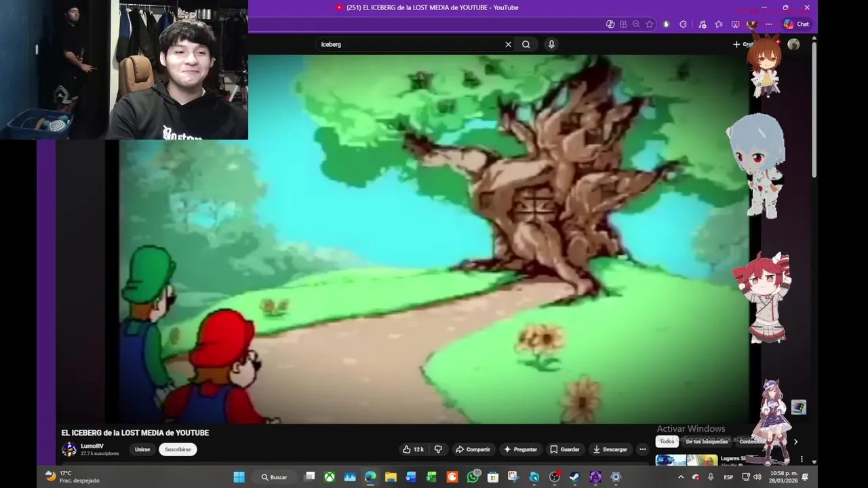Click the page scrollbar in Edge

point(814,108)
